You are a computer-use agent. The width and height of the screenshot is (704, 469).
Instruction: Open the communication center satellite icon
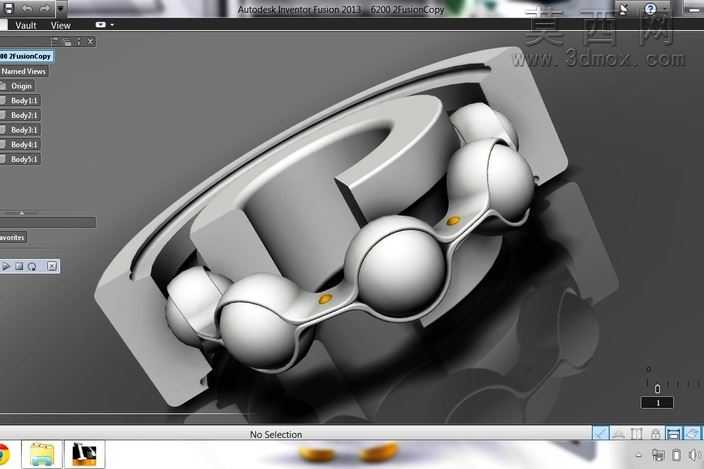[x=623, y=9]
